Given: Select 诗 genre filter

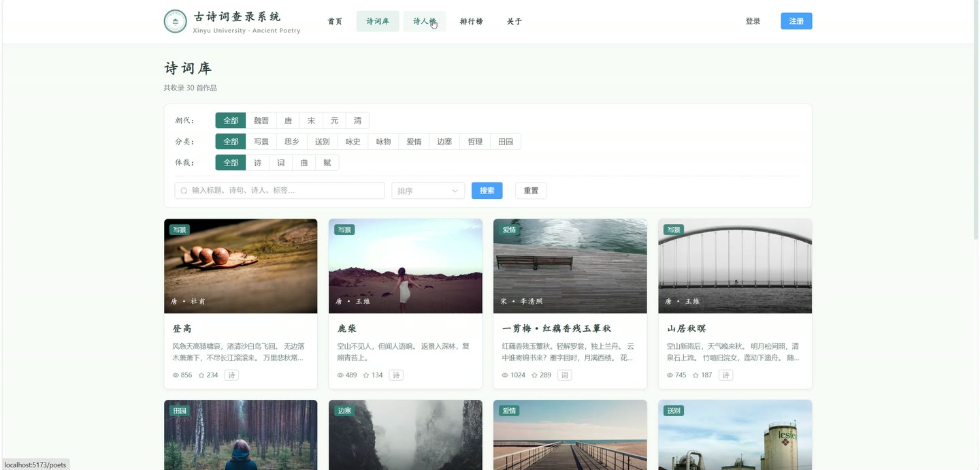Looking at the screenshot, I should [x=257, y=163].
